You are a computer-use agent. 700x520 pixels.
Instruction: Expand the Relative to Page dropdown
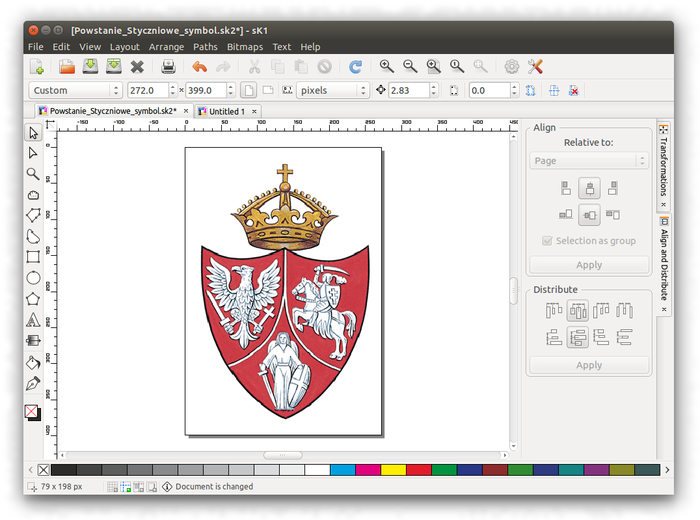(589, 160)
